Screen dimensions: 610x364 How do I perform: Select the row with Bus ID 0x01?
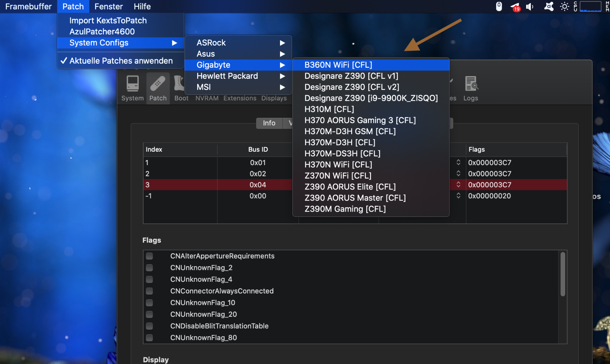coord(217,162)
